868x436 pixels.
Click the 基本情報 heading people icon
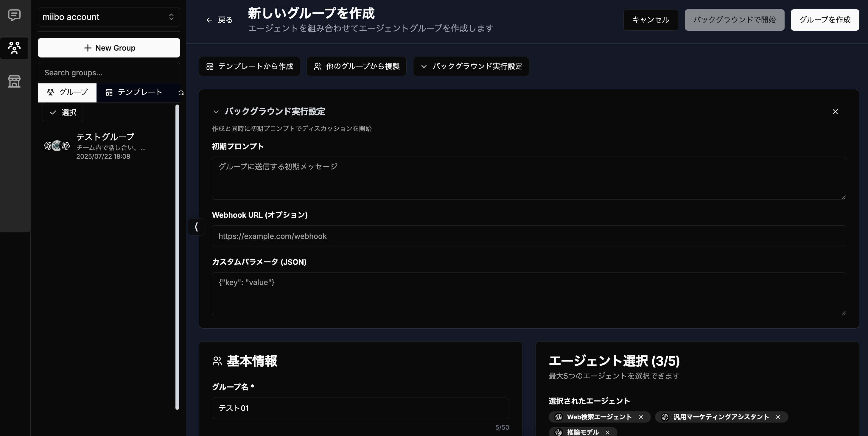pyautogui.click(x=217, y=361)
